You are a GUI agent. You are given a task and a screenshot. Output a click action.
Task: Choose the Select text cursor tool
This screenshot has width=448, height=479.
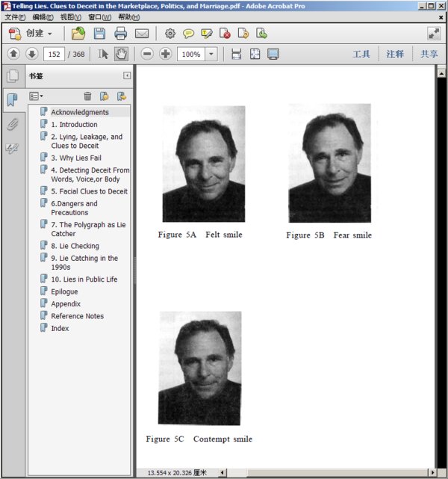click(103, 54)
